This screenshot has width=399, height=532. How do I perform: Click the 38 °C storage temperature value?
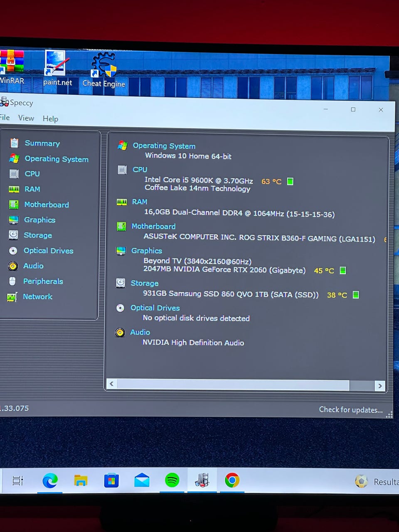click(337, 295)
